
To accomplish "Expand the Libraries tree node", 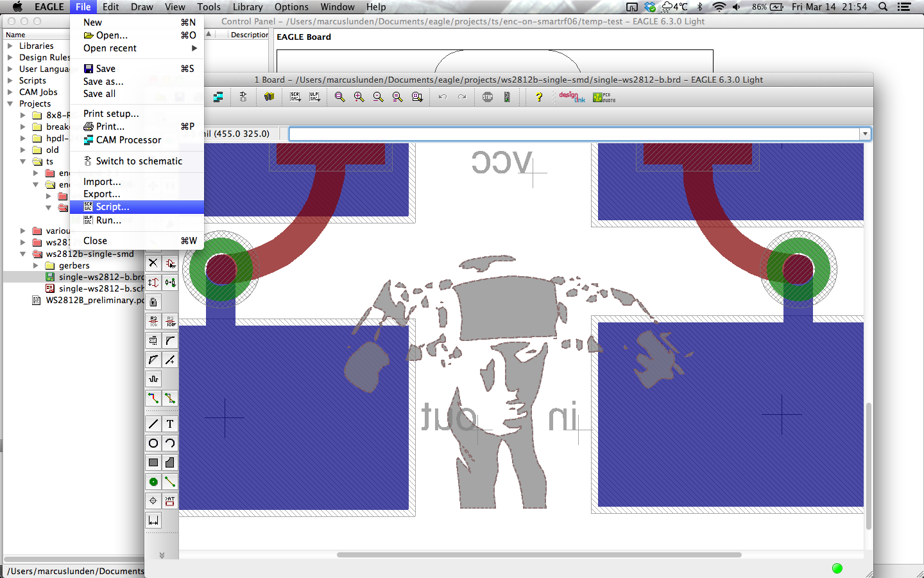I will click(10, 46).
